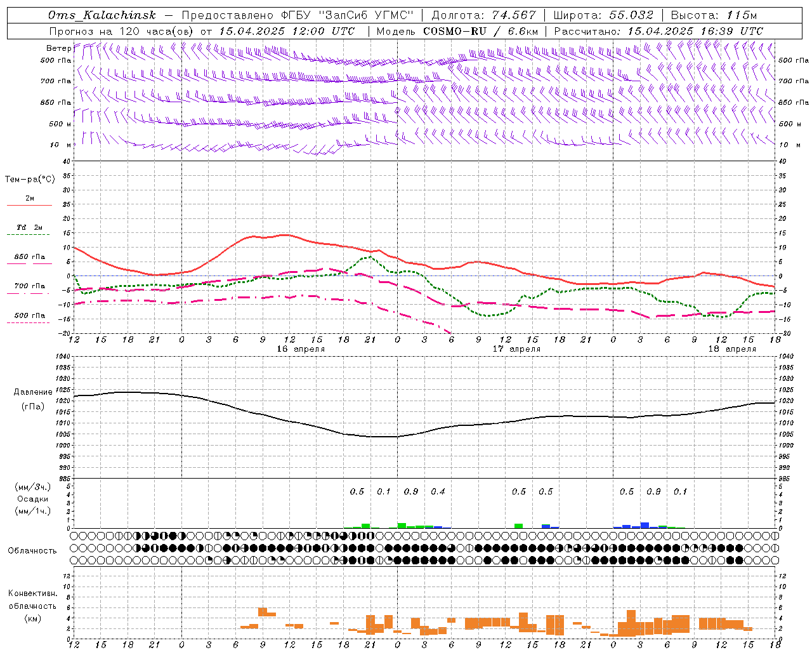Click the Широта: 55.032 header value
This screenshot has height=650, width=812.
(603, 15)
